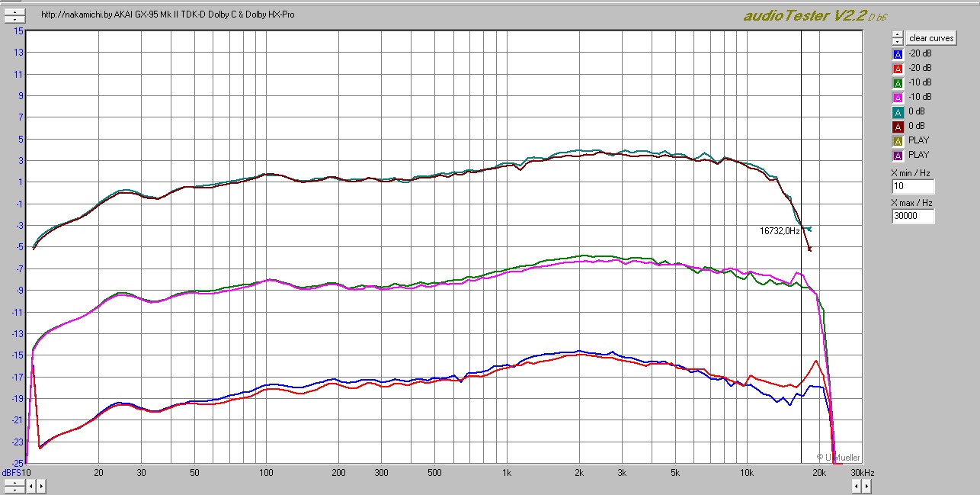Click down arrow of top-left Y-axis stepper
980x495 pixels.
(x=13, y=18)
